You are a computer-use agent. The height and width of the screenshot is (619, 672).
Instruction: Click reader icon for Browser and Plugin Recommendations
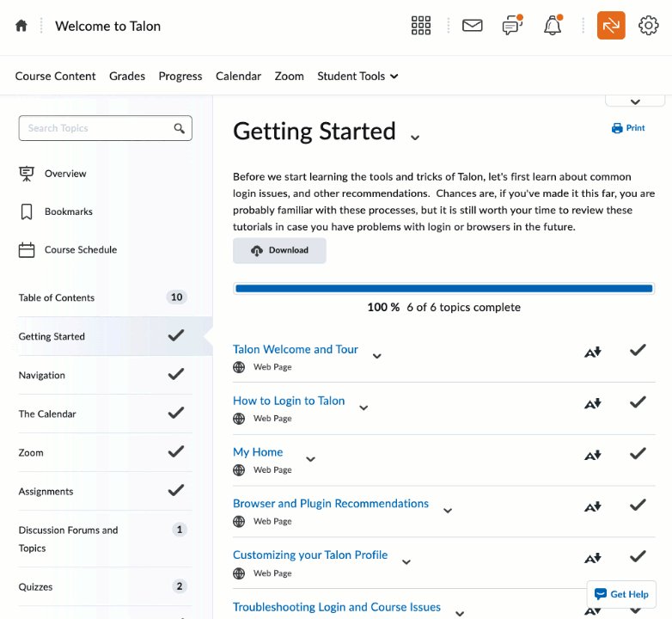(x=593, y=506)
